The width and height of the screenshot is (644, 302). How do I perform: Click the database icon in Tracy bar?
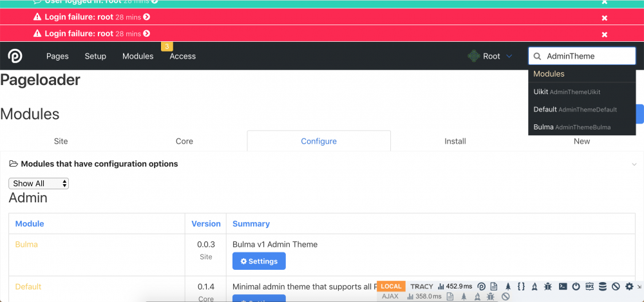click(x=603, y=287)
